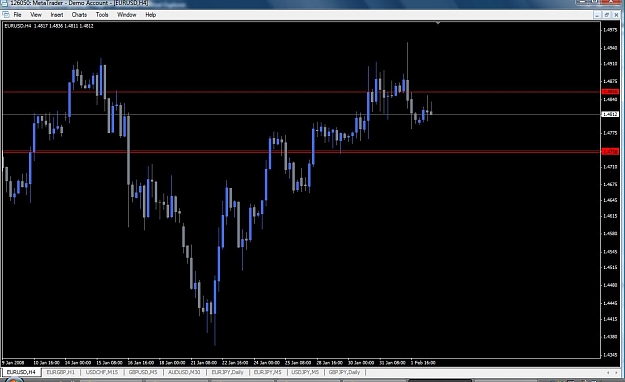The height and width of the screenshot is (382, 625).
Task: Open the View menu
Action: tap(36, 15)
